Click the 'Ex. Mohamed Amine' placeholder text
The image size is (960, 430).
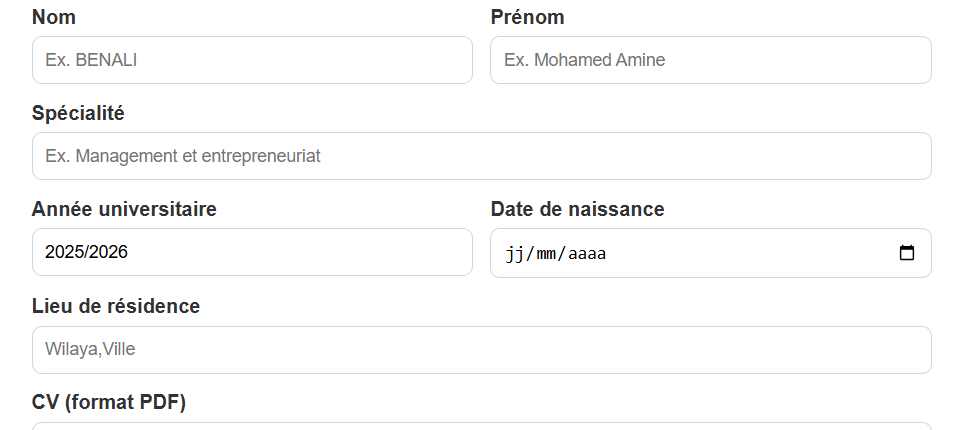[584, 60]
